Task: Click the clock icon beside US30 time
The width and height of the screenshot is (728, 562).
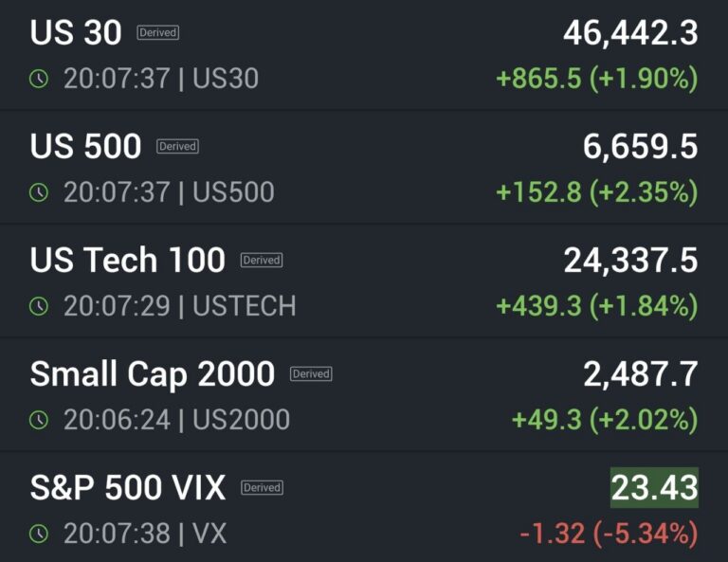Action: 39,79
